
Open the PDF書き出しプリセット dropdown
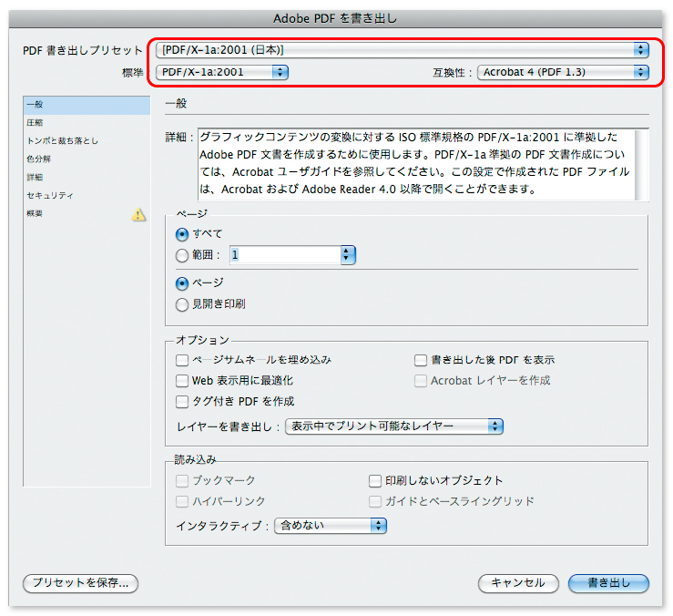point(403,50)
